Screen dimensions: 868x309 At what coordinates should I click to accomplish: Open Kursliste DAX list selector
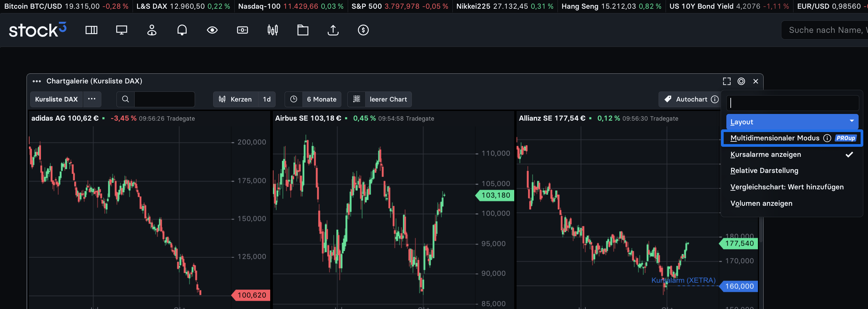coord(57,99)
